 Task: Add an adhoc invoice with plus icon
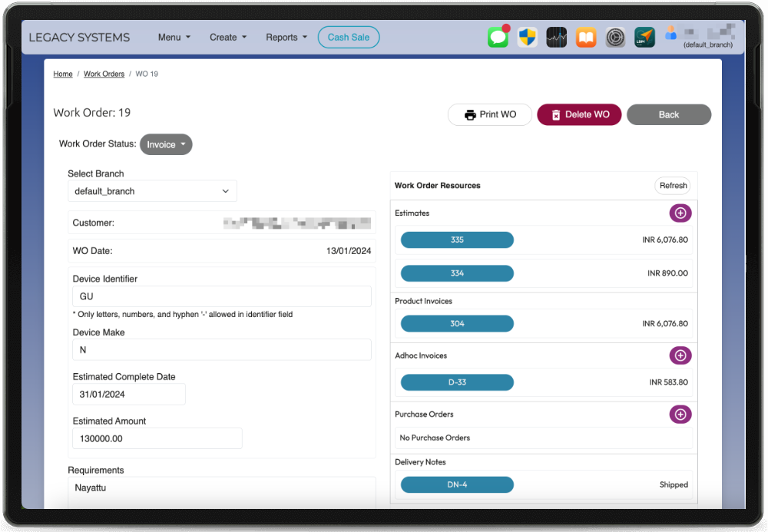pos(680,355)
